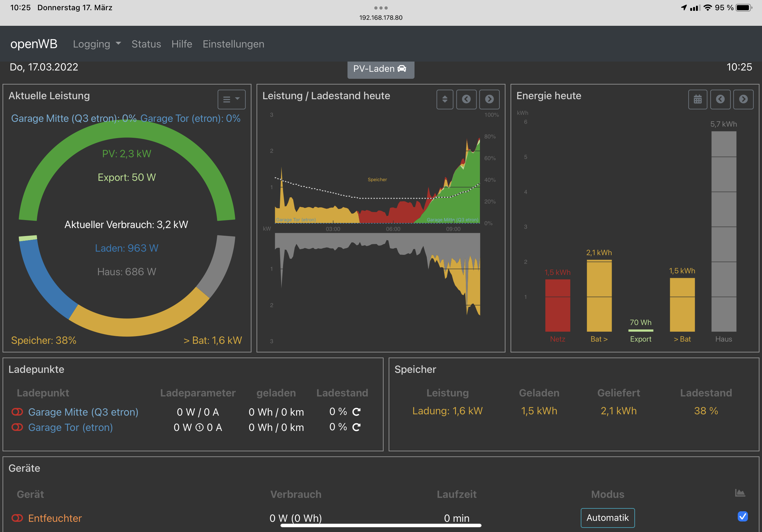Toggle Garage Tor (etron) charge point

coord(17,427)
